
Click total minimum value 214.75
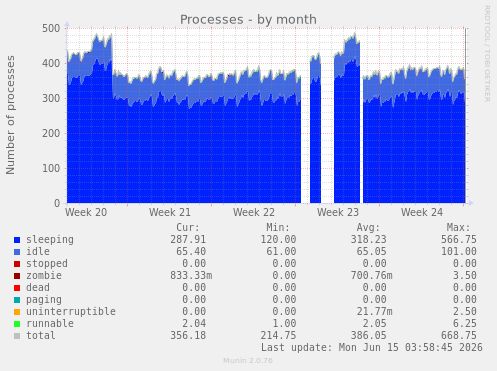pyautogui.click(x=278, y=336)
